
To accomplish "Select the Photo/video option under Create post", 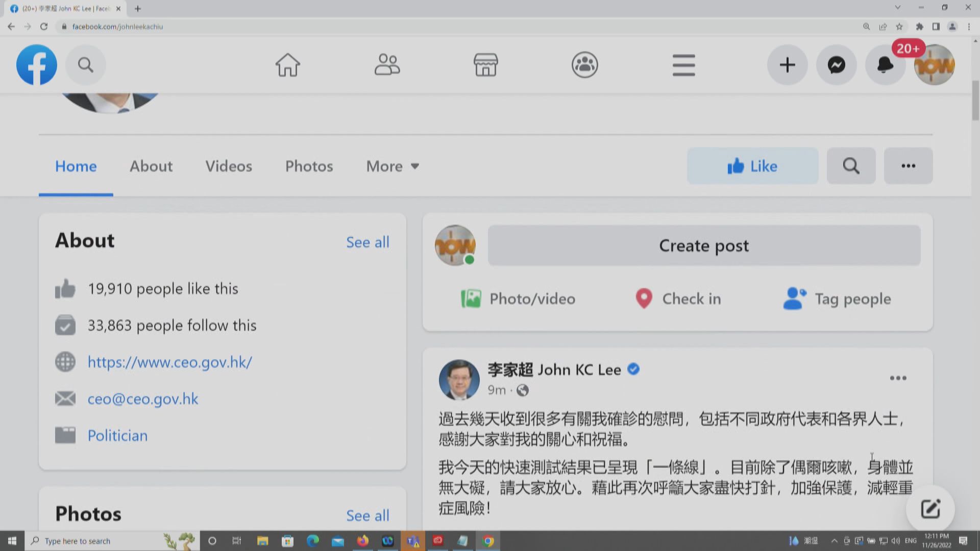I will coord(517,298).
